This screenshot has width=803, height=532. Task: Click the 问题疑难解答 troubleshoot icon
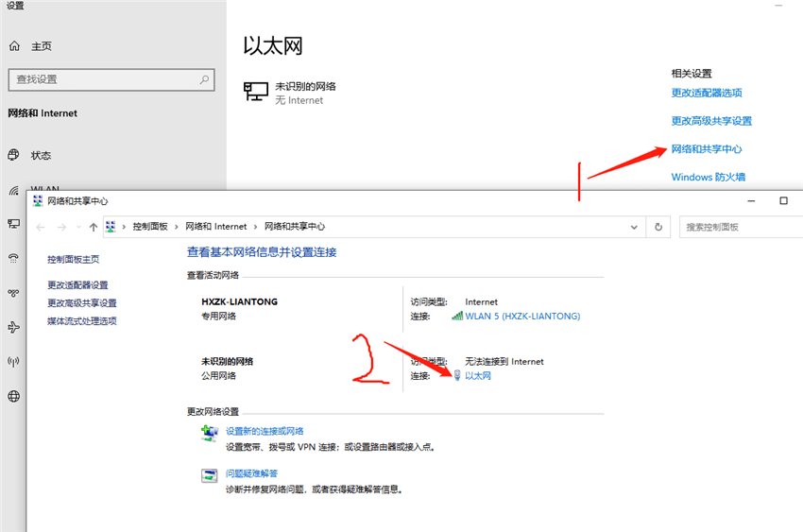209,475
